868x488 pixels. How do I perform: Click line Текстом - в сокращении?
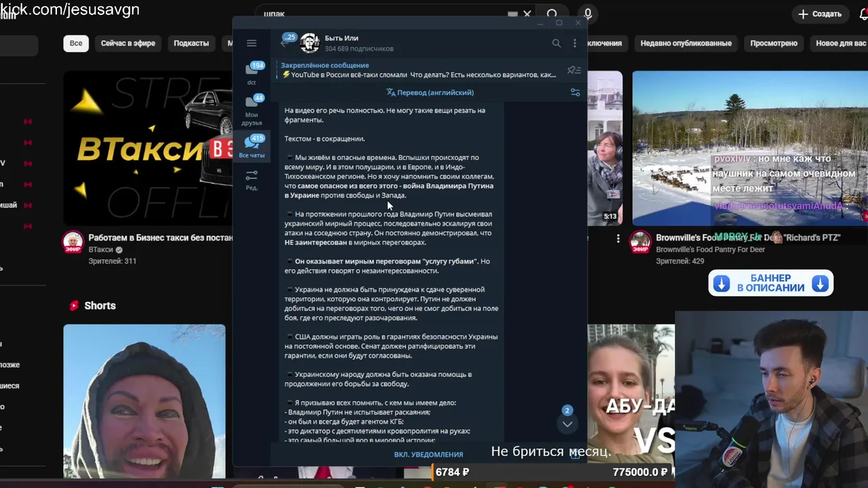pos(324,138)
